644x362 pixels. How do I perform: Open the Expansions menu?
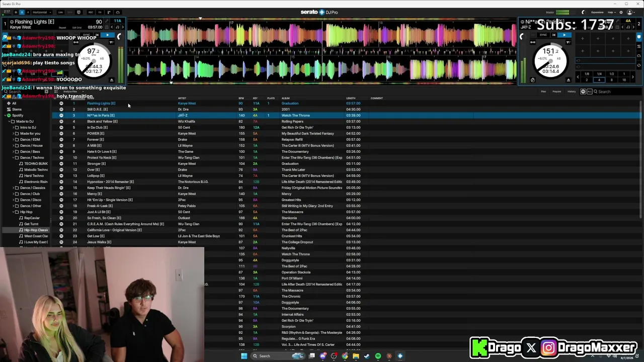[x=597, y=12]
